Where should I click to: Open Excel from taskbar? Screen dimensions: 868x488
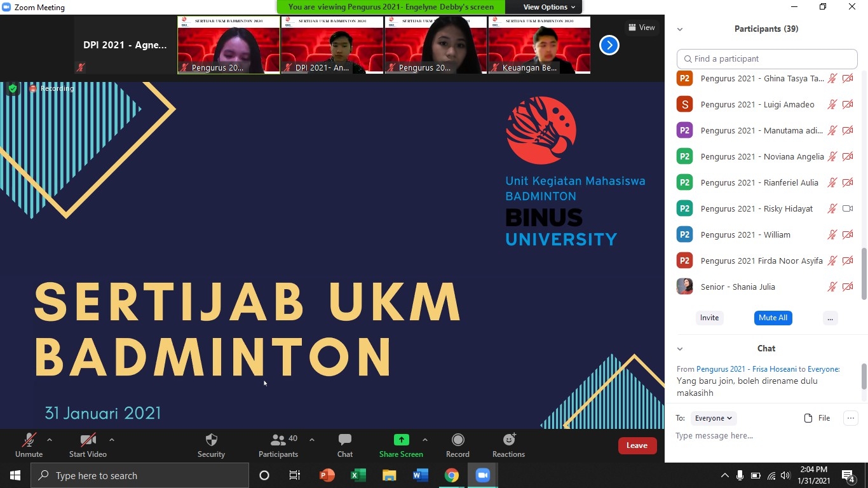pyautogui.click(x=358, y=475)
